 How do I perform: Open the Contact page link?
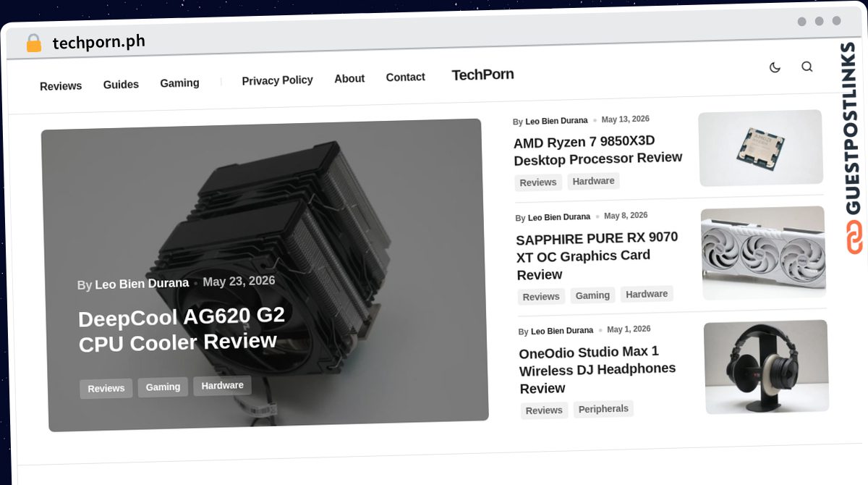coord(405,77)
